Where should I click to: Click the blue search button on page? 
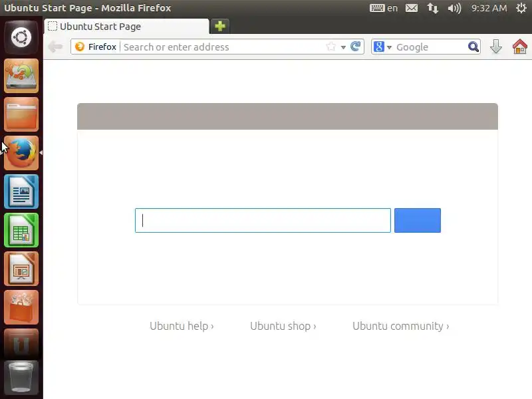418,221
